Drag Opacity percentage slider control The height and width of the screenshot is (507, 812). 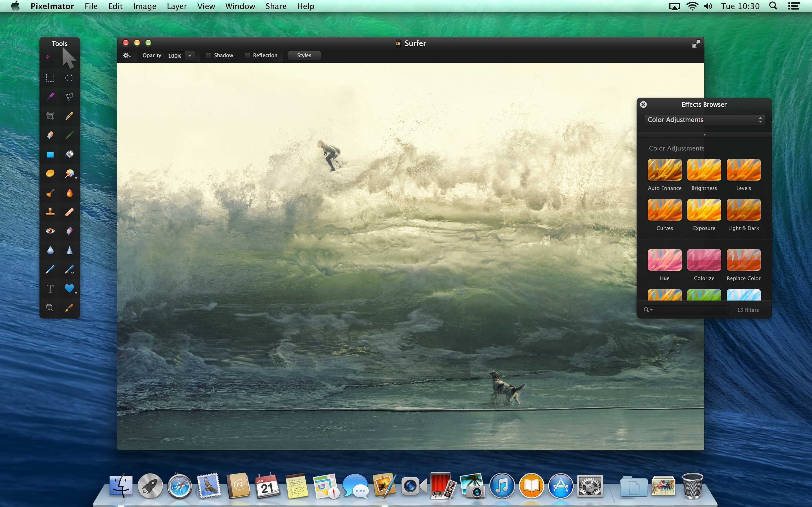[190, 55]
